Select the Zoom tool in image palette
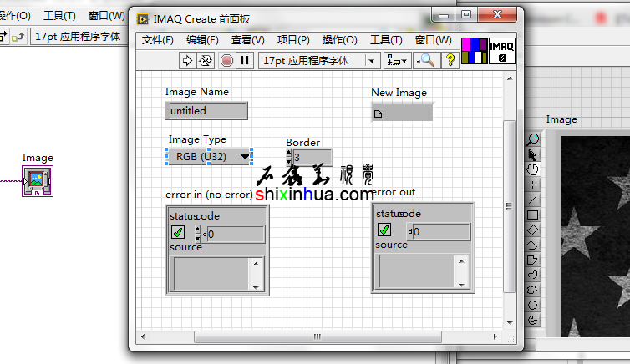Screen dimensions: 630x364 [x=533, y=139]
